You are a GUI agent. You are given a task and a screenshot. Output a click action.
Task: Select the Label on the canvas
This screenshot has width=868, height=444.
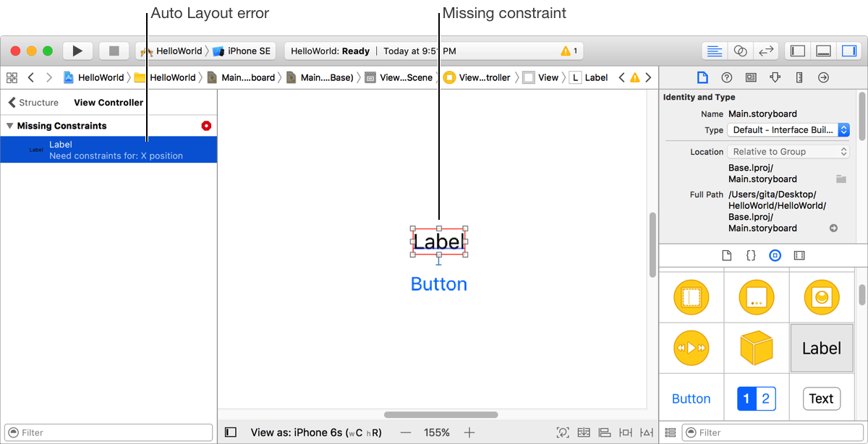click(438, 242)
